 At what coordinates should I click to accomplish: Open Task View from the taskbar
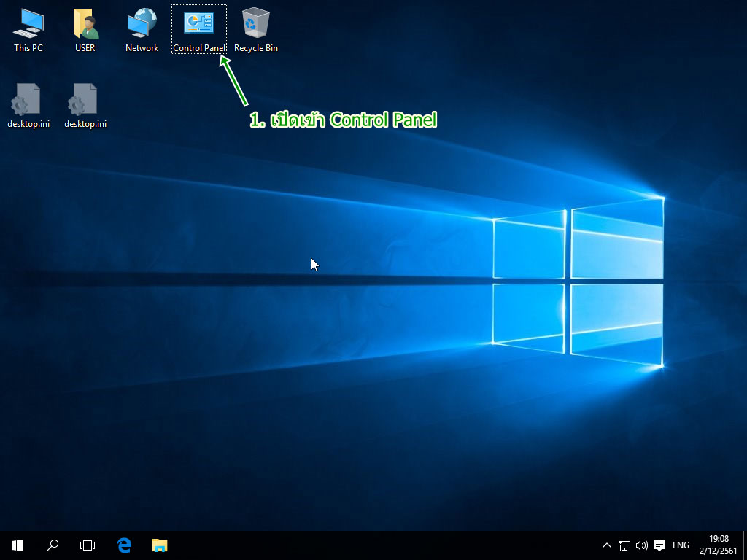[x=88, y=545]
